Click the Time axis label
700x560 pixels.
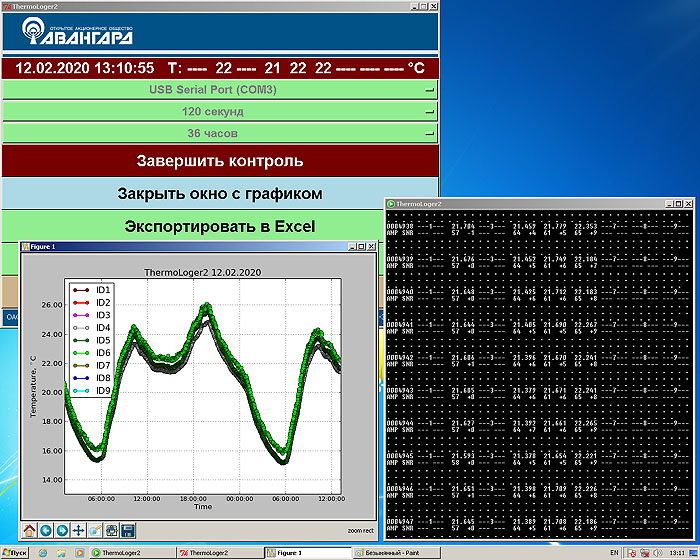[203, 506]
